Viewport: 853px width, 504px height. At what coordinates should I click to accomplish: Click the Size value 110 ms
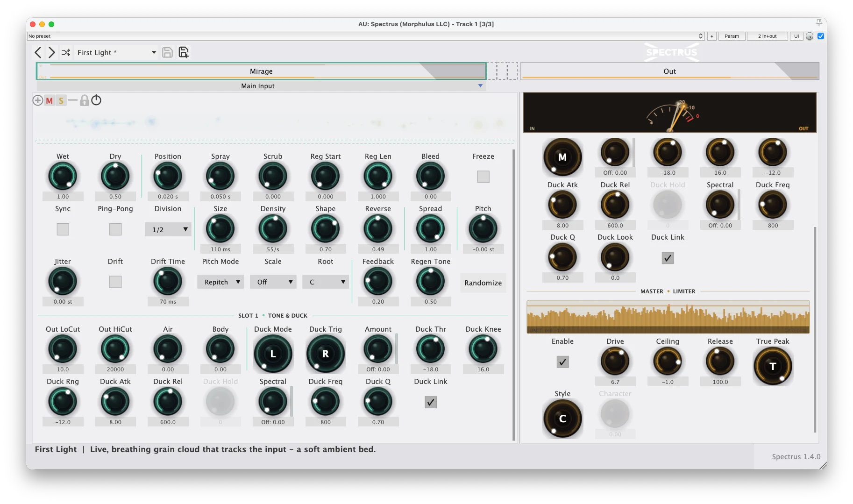(x=220, y=249)
